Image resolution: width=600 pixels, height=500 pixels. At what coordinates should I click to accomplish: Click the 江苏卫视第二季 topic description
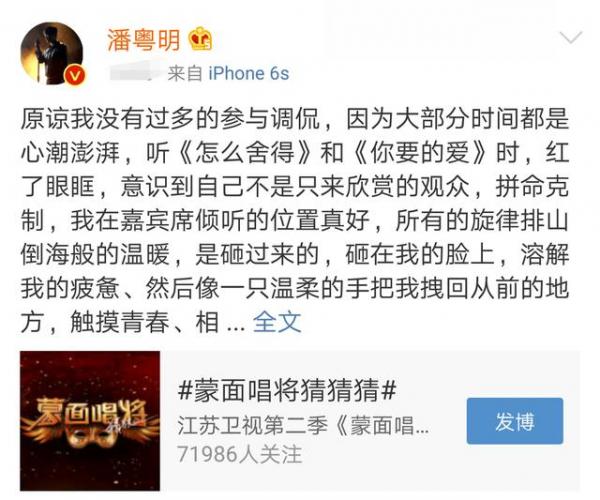303,426
